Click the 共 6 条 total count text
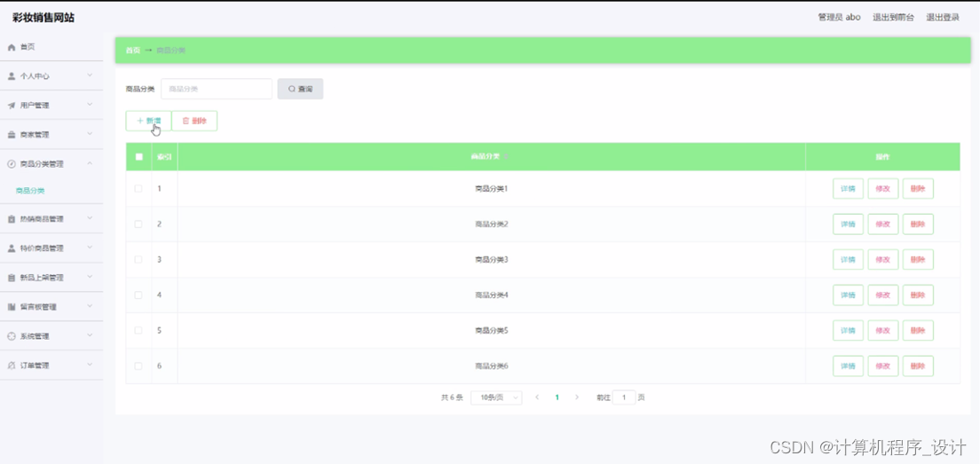 coord(452,397)
